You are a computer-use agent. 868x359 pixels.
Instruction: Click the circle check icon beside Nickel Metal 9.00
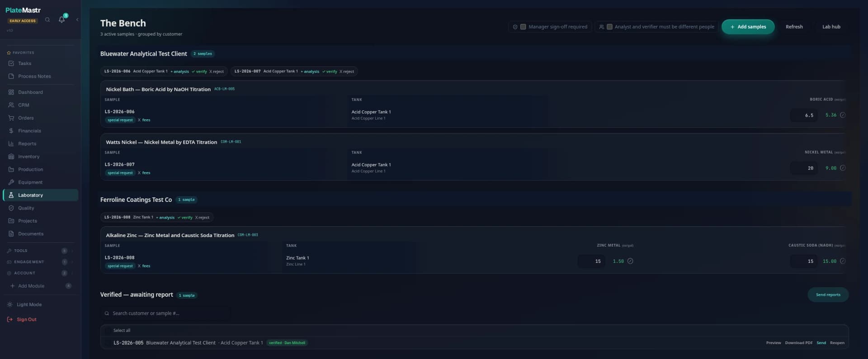pyautogui.click(x=843, y=168)
